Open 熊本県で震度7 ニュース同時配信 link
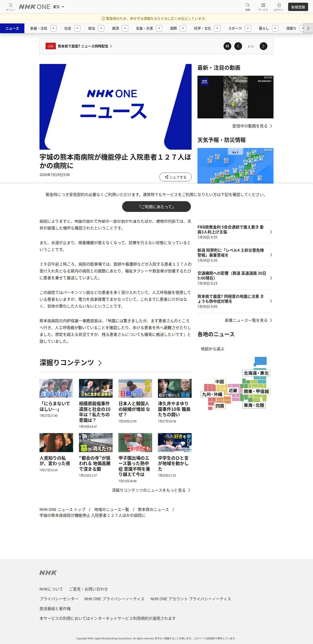 pos(85,46)
